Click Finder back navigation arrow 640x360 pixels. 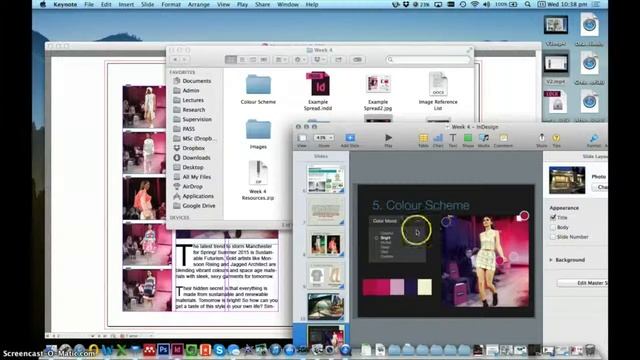pyautogui.click(x=175, y=60)
